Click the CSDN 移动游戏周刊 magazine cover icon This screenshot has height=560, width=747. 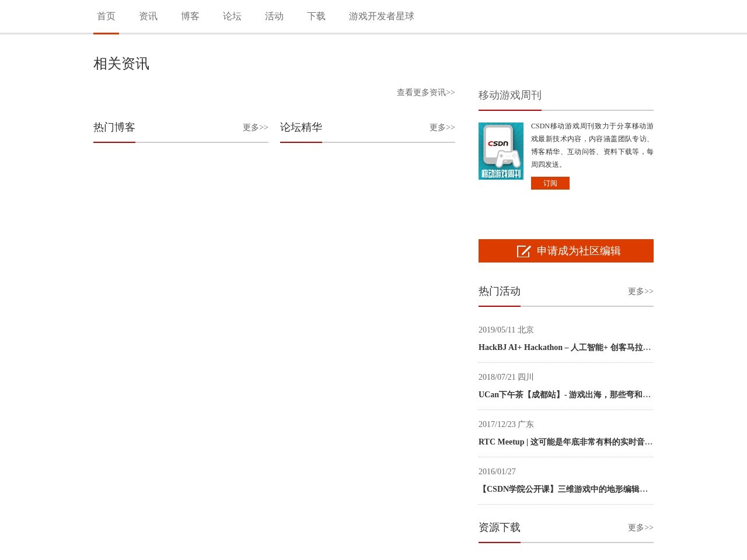[501, 150]
